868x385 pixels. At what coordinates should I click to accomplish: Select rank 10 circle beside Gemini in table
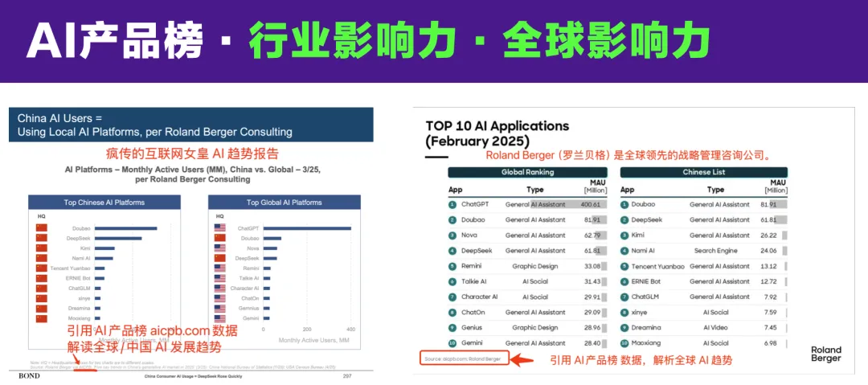[x=452, y=343]
